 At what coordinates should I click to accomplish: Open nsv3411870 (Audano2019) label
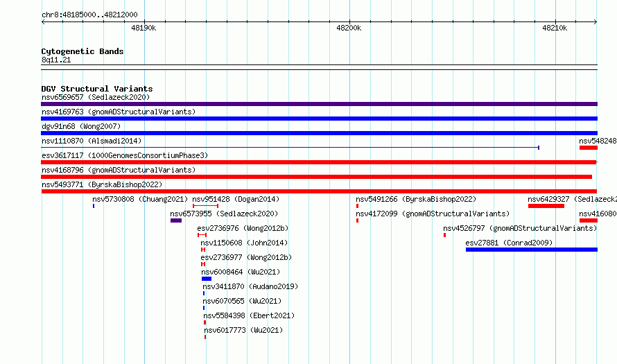(x=250, y=286)
